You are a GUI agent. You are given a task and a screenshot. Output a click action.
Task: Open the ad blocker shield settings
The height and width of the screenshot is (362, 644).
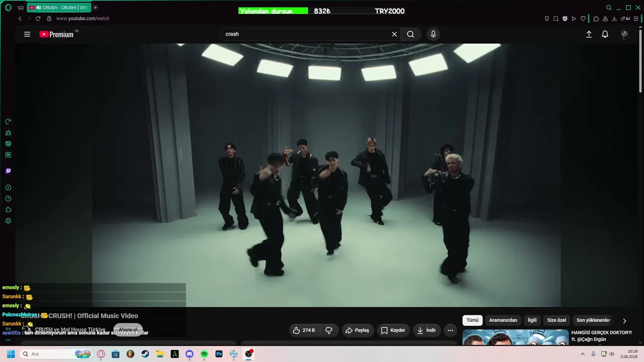coord(565,19)
